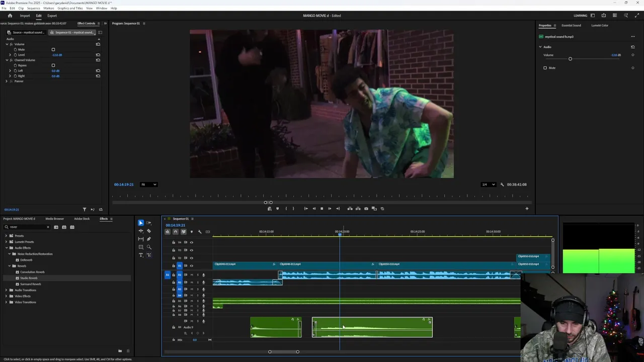This screenshot has width=644, height=362.
Task: Switch to the Media Browser tab
Action: [54, 219]
